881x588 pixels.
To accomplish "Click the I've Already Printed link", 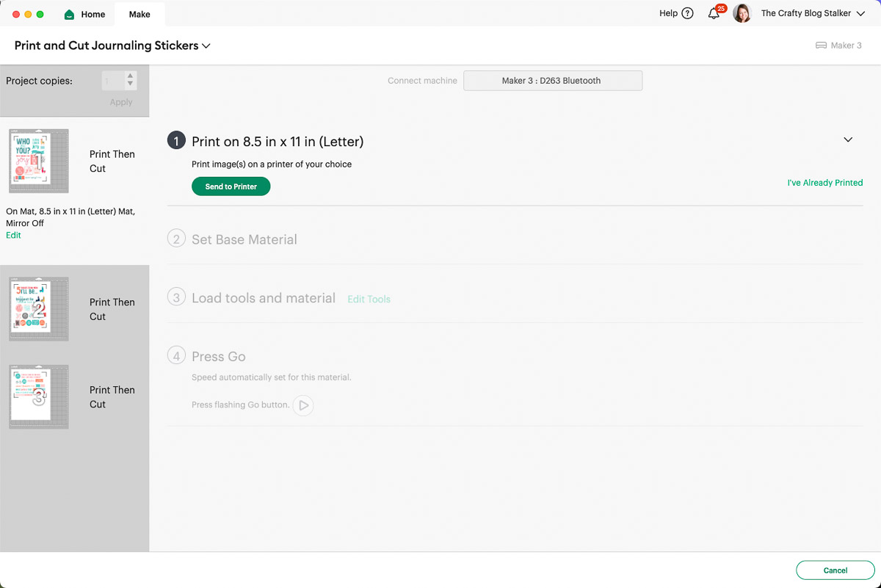I will click(x=825, y=183).
